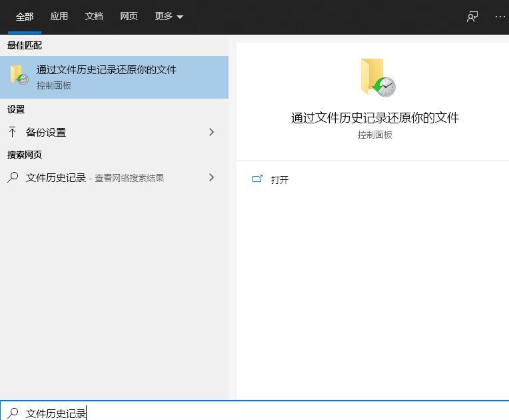Image resolution: width=509 pixels, height=420 pixels.
Task: Click the open-external icon next to 打开
Action: pos(257,179)
